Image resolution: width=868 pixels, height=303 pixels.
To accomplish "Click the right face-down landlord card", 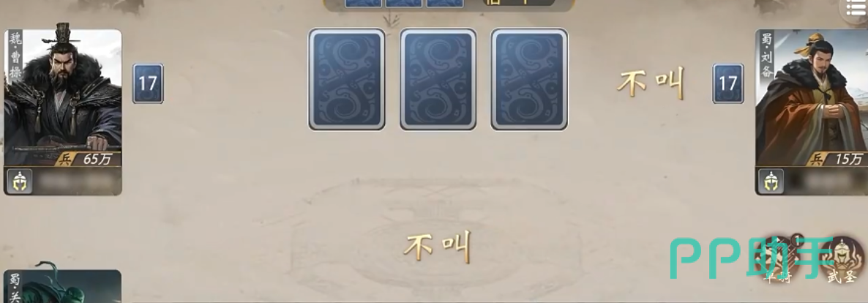I will pyautogui.click(x=529, y=79).
